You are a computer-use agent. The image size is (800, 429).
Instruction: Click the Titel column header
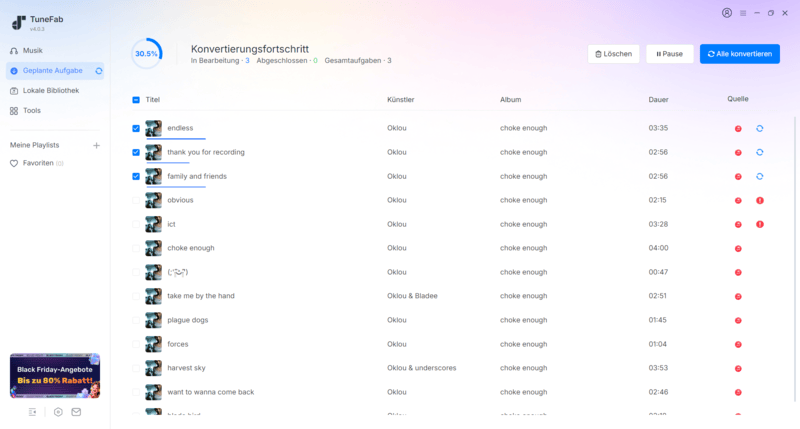click(x=153, y=100)
